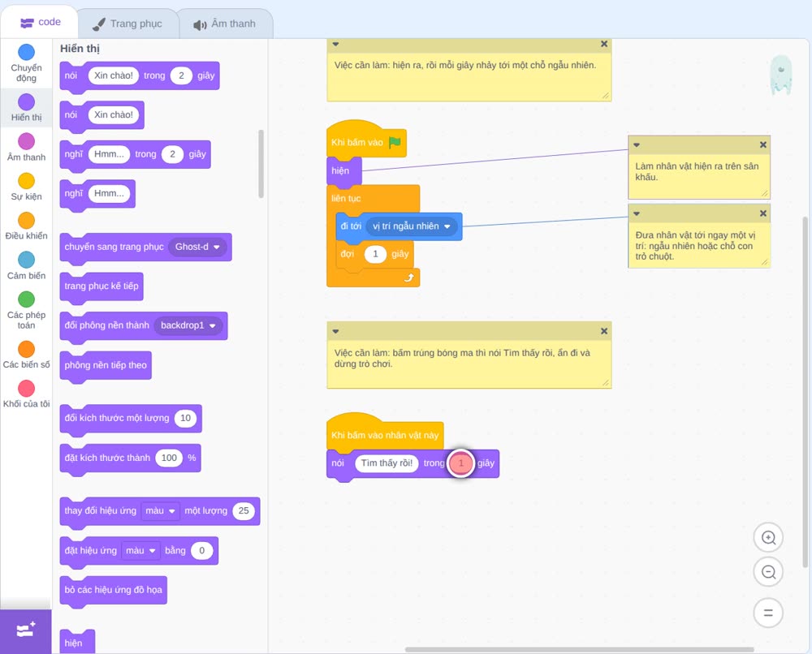Image resolution: width=812 pixels, height=654 pixels.
Task: Close the 'hiện ra, rồi mỗi giây' comment
Action: pos(604,44)
